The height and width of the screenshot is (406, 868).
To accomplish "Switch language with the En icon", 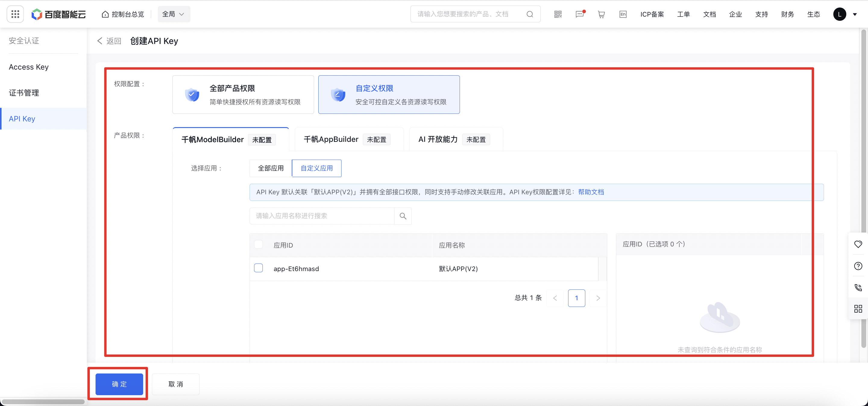I will pos(623,14).
